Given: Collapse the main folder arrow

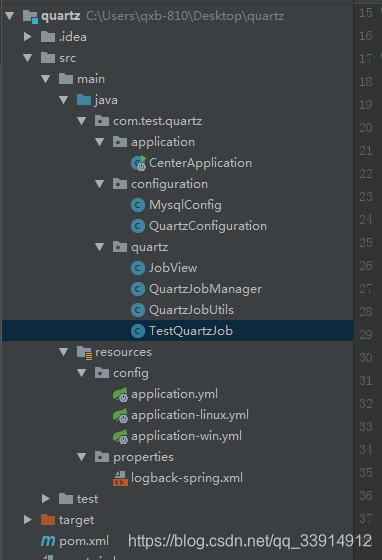Looking at the screenshot, I should pyautogui.click(x=45, y=79).
